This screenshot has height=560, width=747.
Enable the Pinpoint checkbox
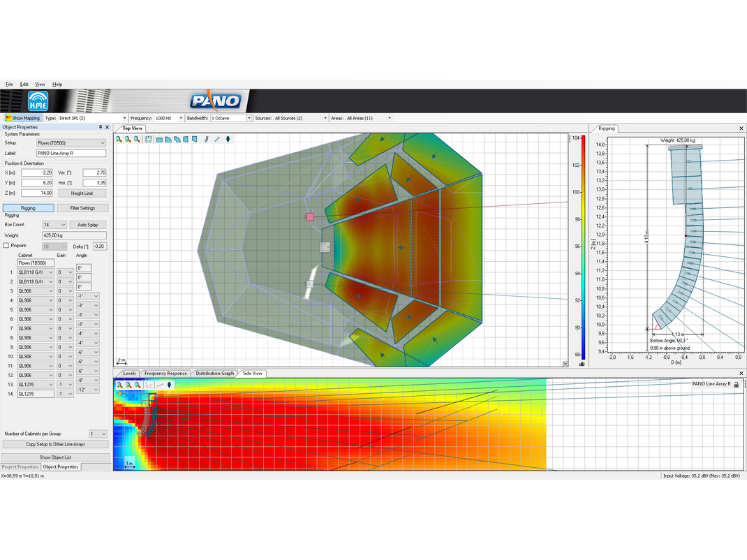[6, 246]
